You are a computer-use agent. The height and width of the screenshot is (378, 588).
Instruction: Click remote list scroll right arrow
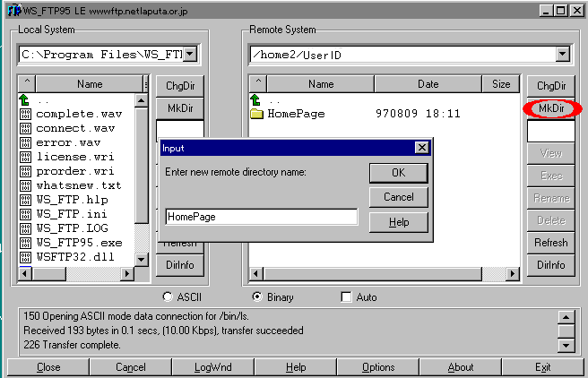pyautogui.click(x=513, y=274)
